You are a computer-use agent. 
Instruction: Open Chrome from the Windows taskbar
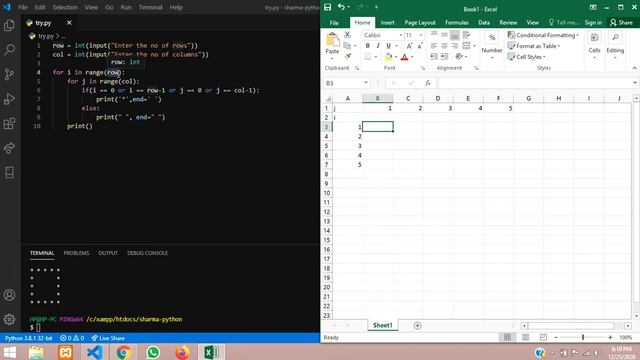(x=124, y=352)
